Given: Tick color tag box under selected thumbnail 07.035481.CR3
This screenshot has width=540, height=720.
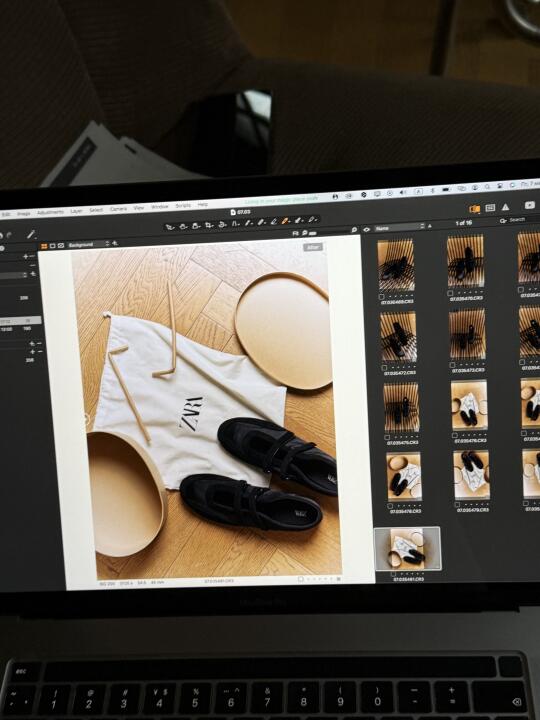Looking at the screenshot, I should 393,574.
